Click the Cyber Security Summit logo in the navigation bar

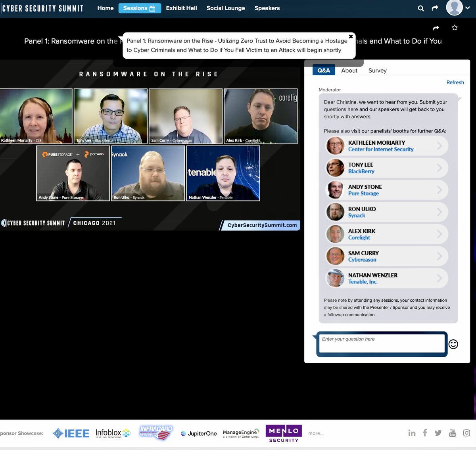pyautogui.click(x=42, y=8)
